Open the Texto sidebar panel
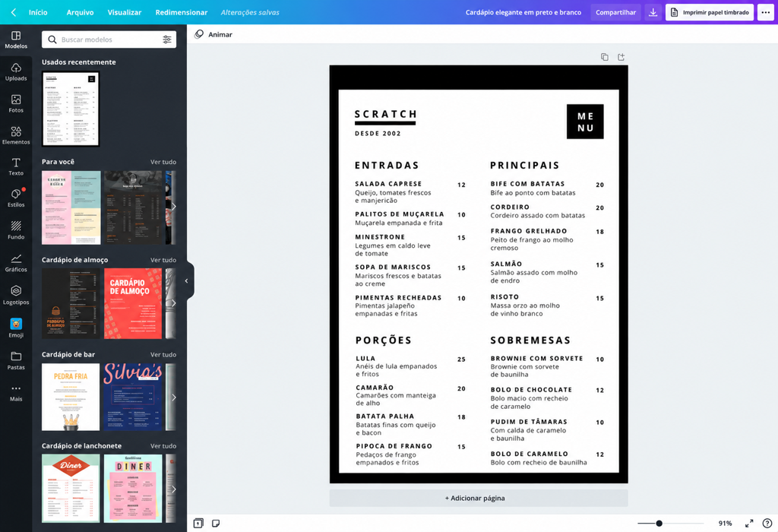The height and width of the screenshot is (532, 778). pos(16,166)
